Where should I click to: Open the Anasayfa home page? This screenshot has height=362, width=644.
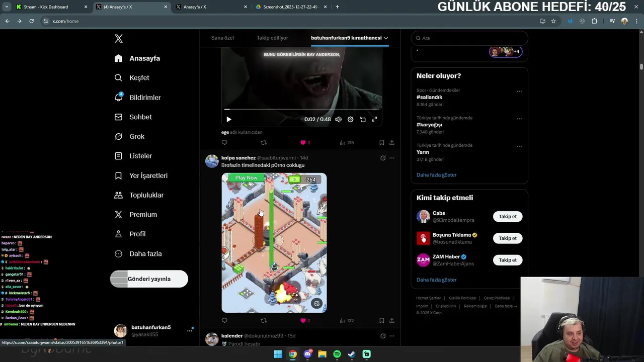137,58
